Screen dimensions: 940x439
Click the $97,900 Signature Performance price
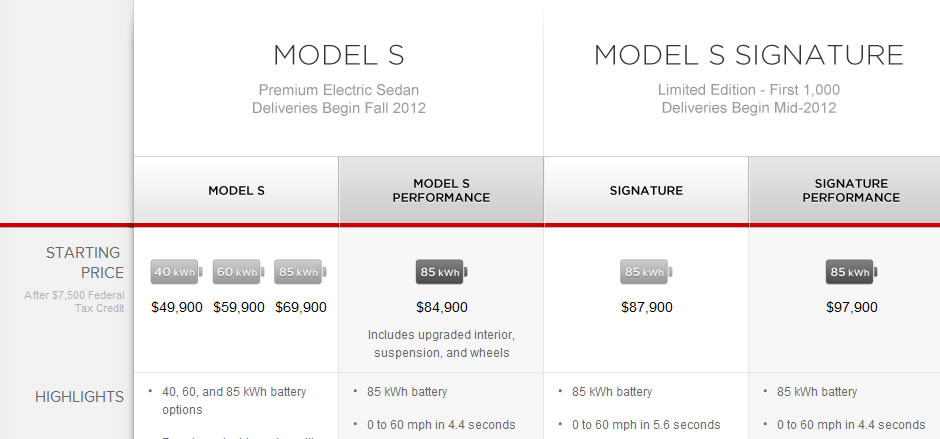tap(852, 308)
